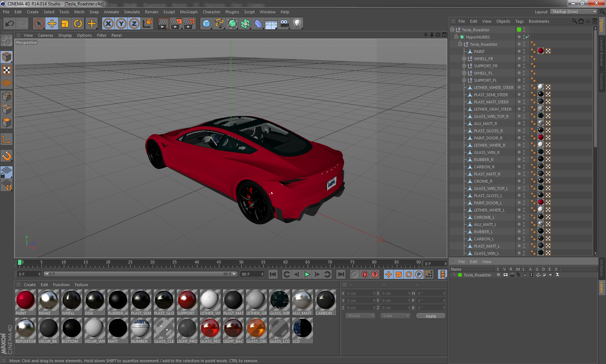This screenshot has width=606, height=364.
Task: Collapse the HyperNURBS tree node
Action: click(456, 37)
